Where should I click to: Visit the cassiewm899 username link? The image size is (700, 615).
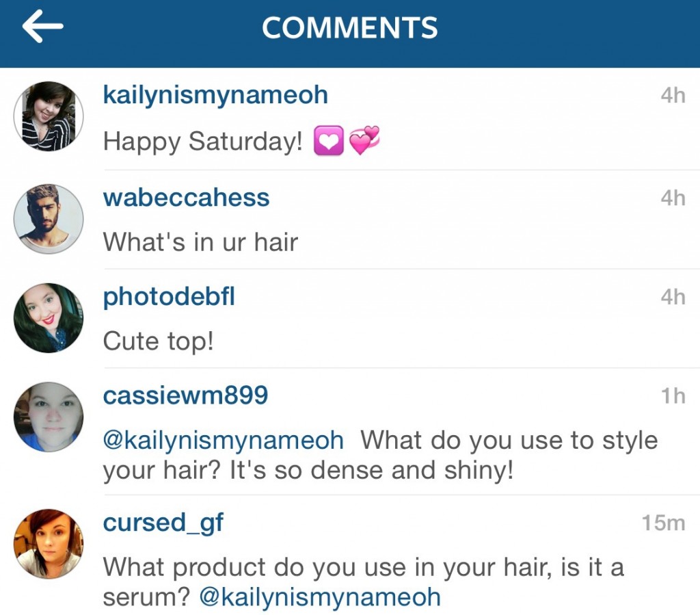185,395
